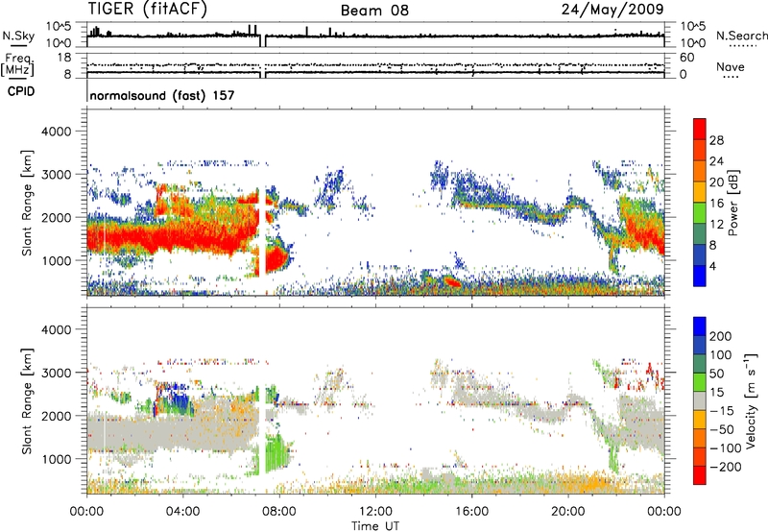Click the '16:00' time axis tick
This screenshot has width=768, height=532.
coord(471,512)
